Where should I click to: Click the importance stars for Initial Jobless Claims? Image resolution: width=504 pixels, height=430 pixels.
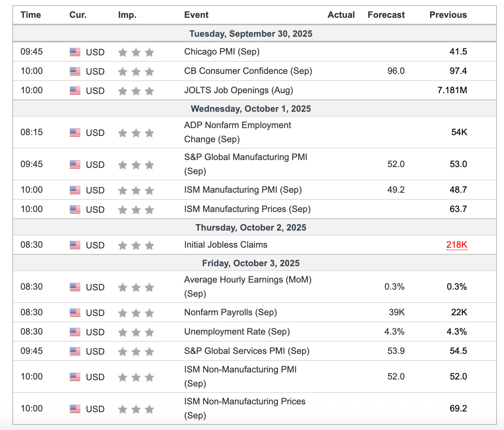(136, 245)
